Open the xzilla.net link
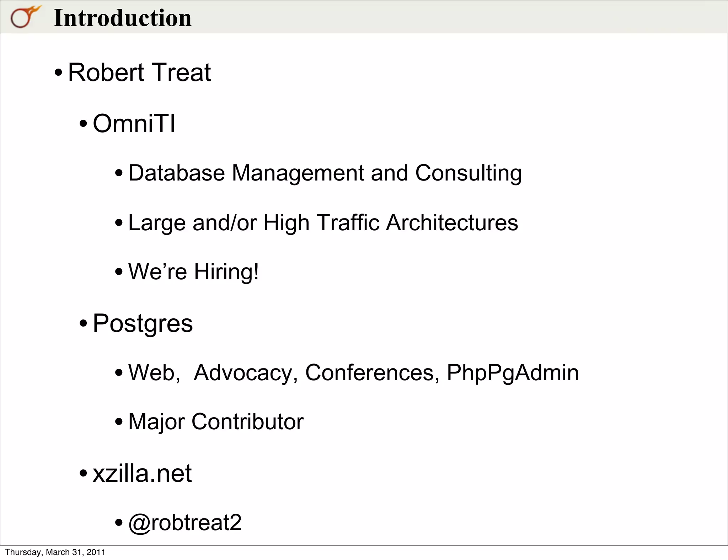 [x=142, y=473]
